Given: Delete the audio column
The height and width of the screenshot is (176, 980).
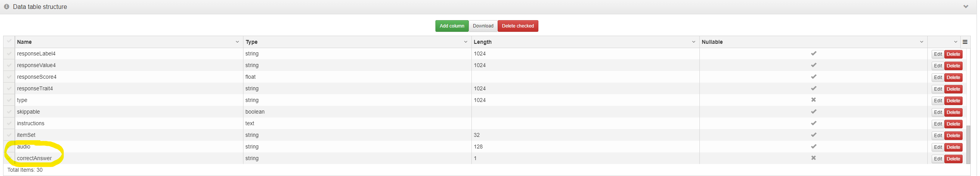Looking at the screenshot, I should (x=953, y=147).
